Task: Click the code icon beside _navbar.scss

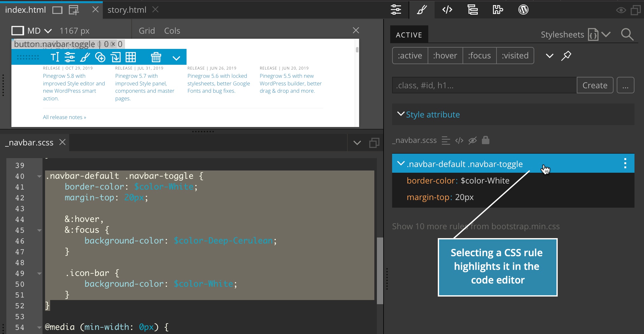Action: (459, 140)
